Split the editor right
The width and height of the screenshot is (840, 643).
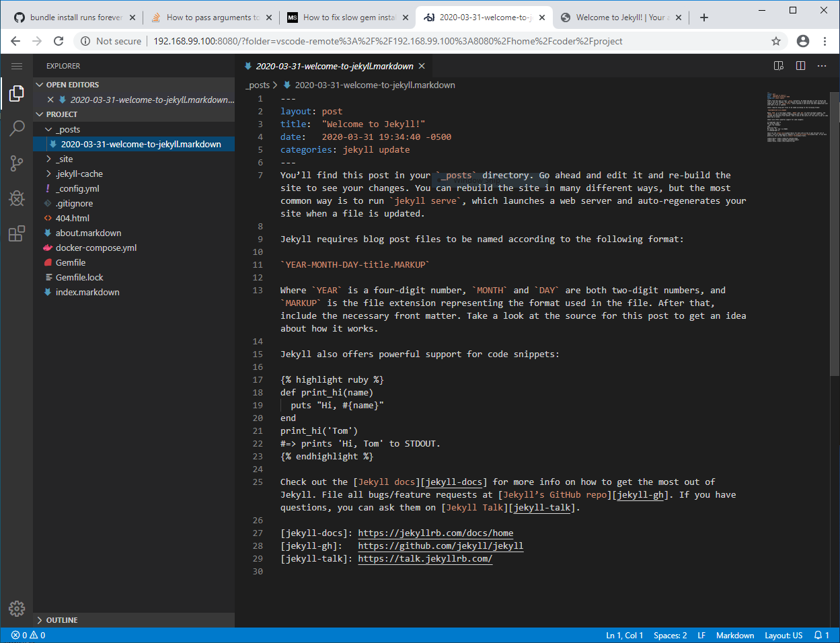coord(800,66)
